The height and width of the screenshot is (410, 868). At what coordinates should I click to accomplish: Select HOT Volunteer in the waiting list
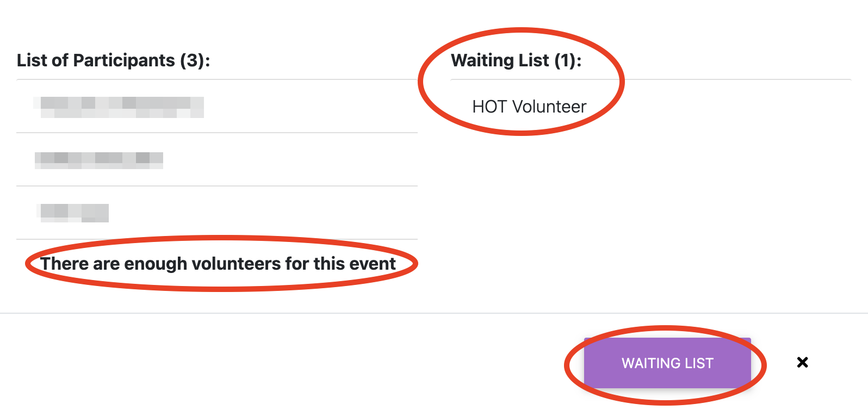[x=529, y=107]
